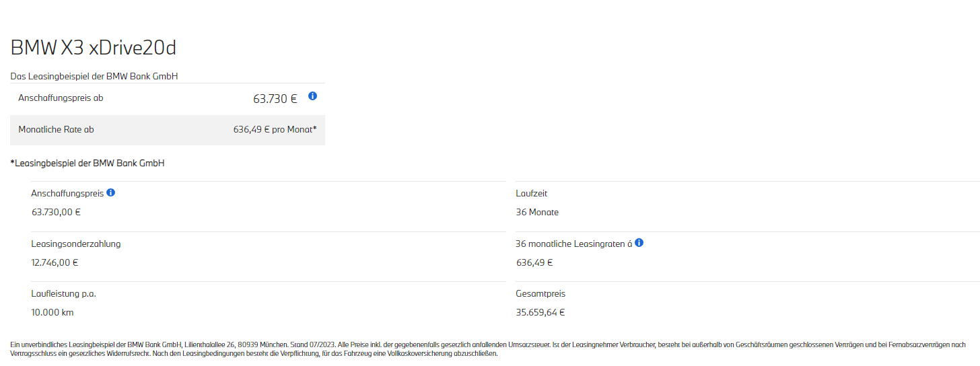Select the 63.730,00 € detail value
Image resolution: width=980 pixels, height=366 pixels.
[56, 212]
